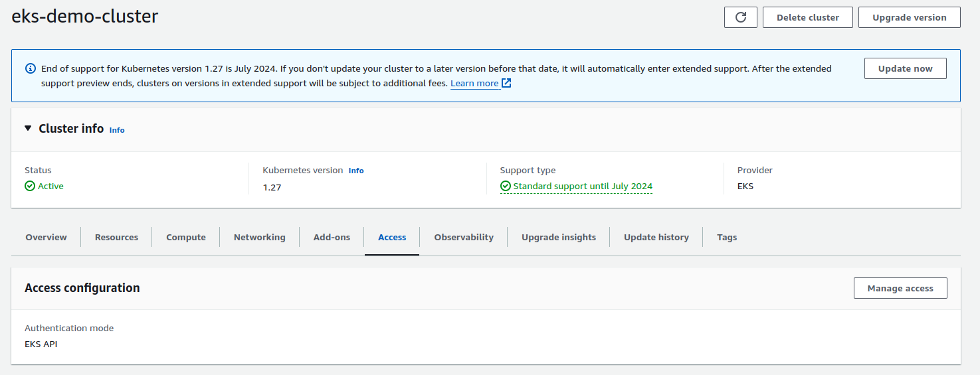Click the Support type label
The width and height of the screenshot is (980, 375).
pos(528,171)
